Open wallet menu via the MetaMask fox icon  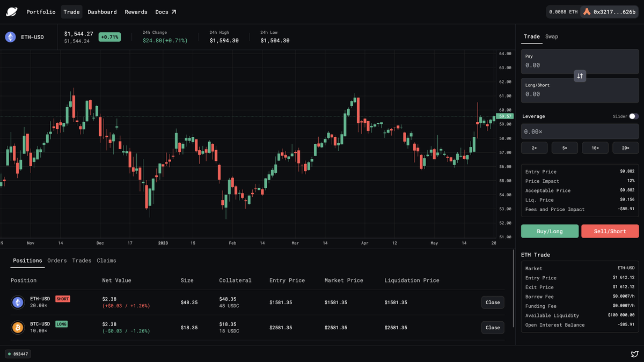[588, 10]
